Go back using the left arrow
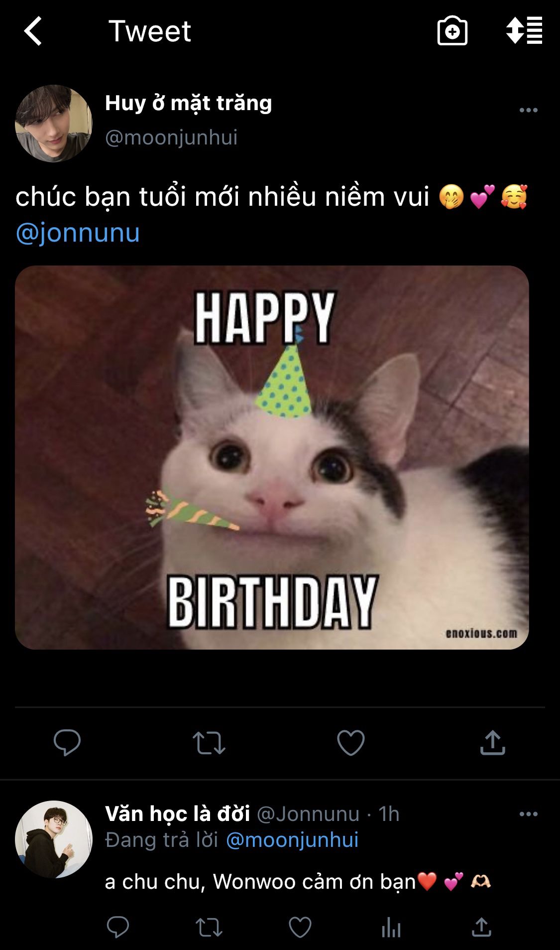 click(33, 31)
